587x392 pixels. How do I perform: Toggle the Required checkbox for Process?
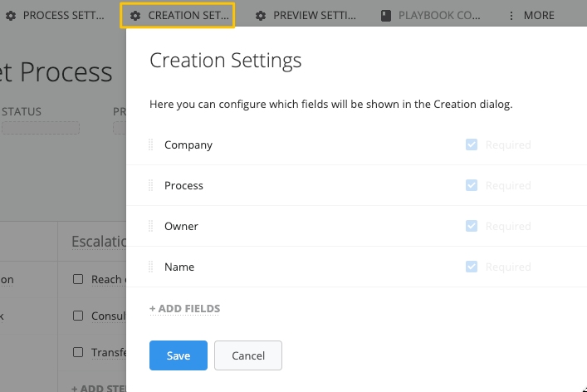pos(472,185)
